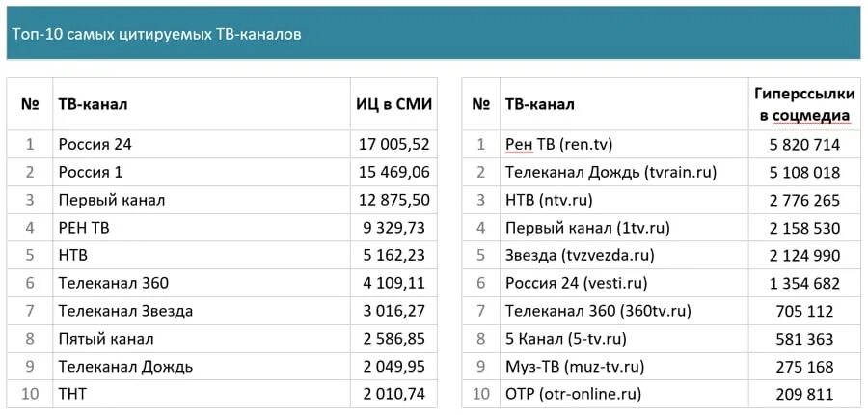Click 'ОТР (otr-online.ru)' entry

[x=574, y=395]
